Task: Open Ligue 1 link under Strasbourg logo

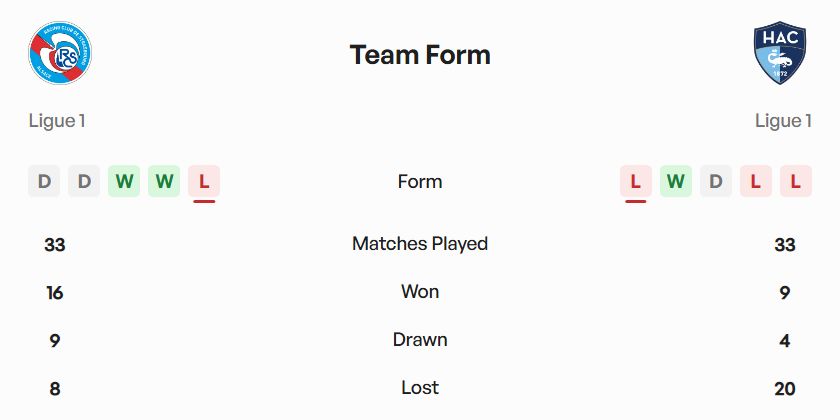Action: tap(57, 121)
